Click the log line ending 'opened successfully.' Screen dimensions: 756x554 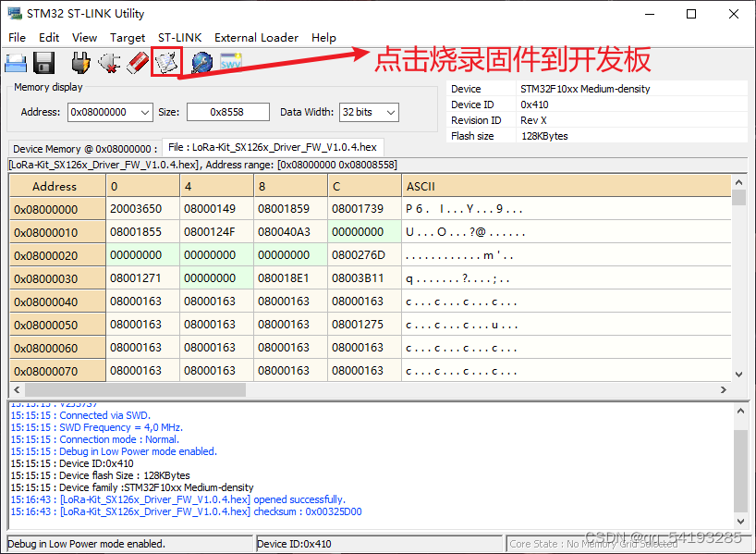[x=178, y=499]
